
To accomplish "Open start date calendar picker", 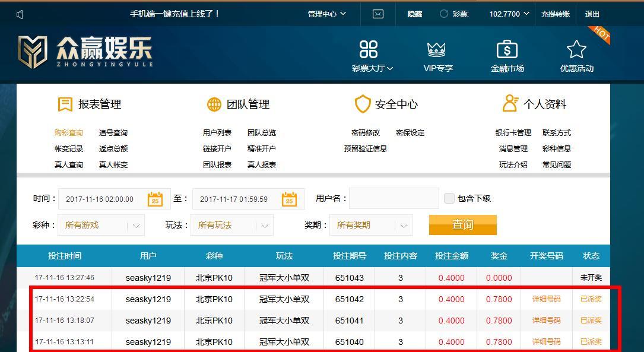I will 155,199.
